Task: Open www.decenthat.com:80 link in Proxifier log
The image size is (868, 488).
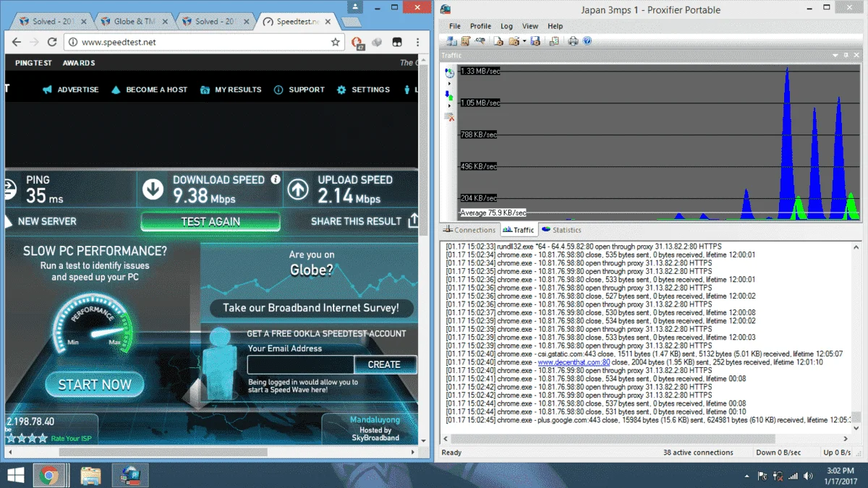Action: (574, 362)
